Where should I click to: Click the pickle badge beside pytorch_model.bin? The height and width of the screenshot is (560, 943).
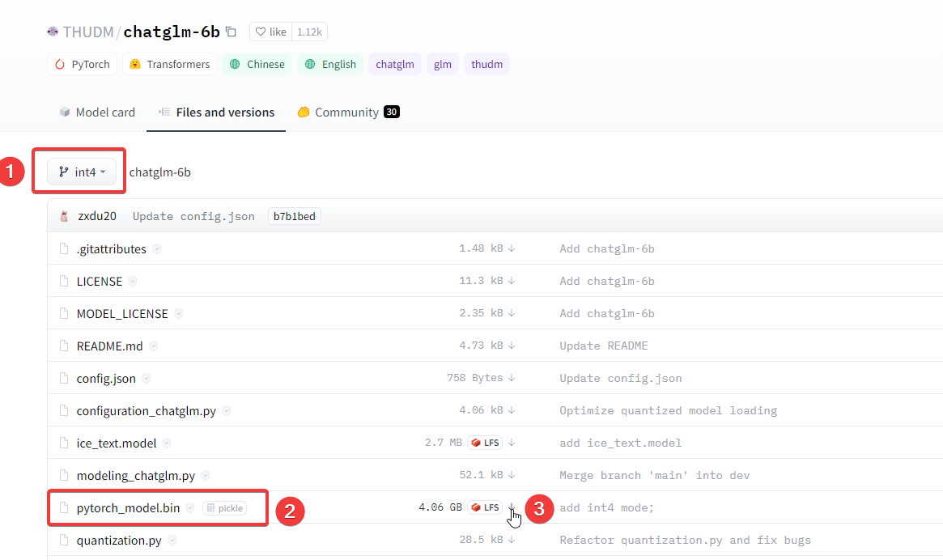click(225, 508)
